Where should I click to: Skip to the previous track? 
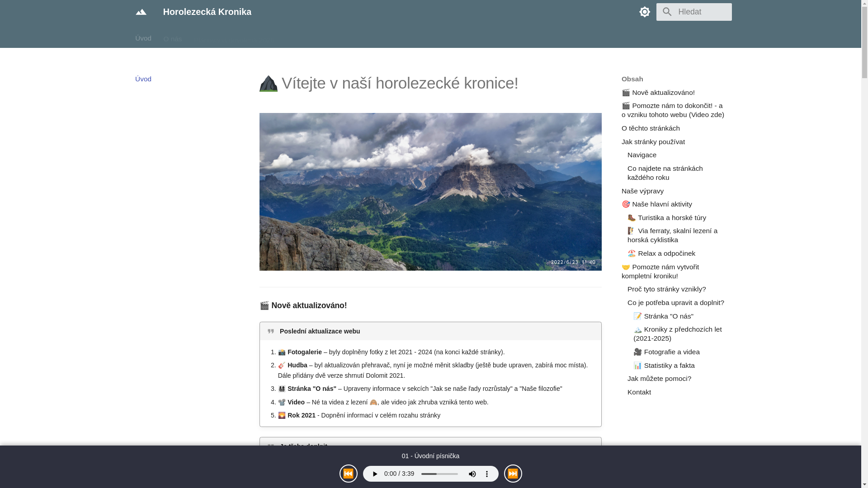pos(349,474)
